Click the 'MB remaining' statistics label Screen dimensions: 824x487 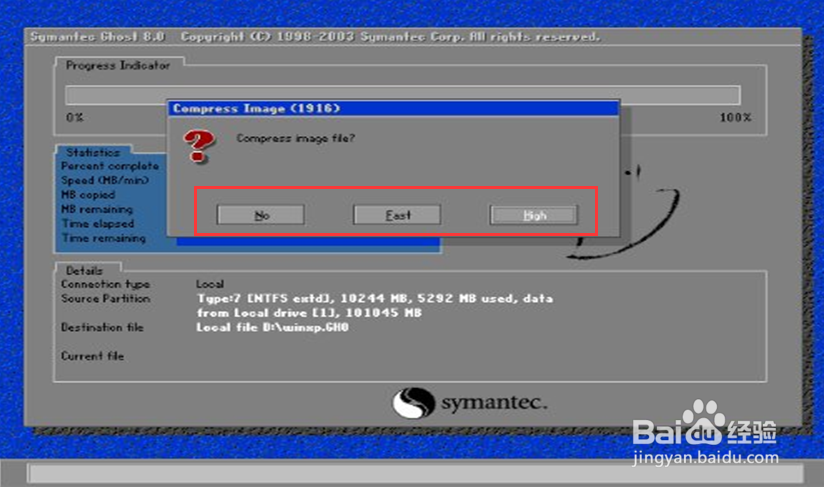click(97, 209)
